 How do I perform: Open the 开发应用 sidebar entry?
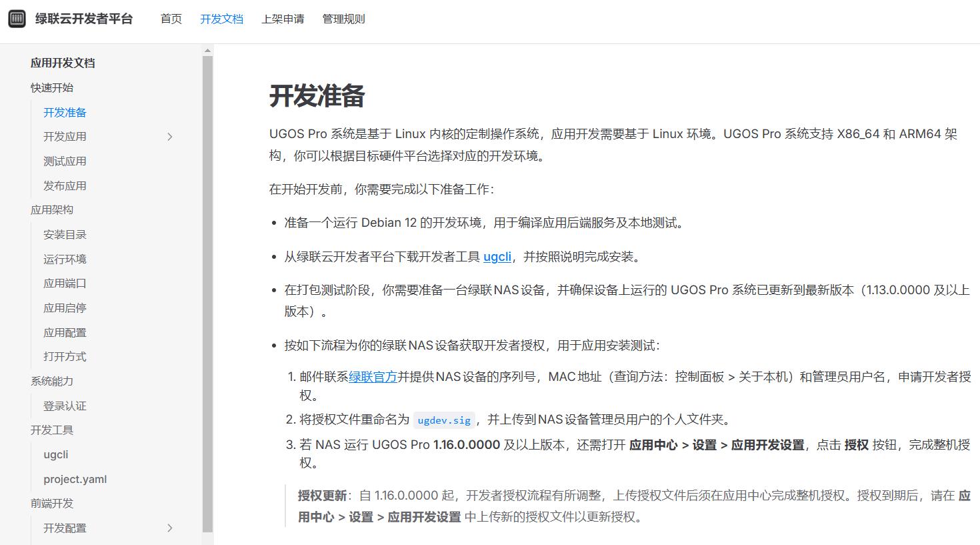[x=65, y=137]
